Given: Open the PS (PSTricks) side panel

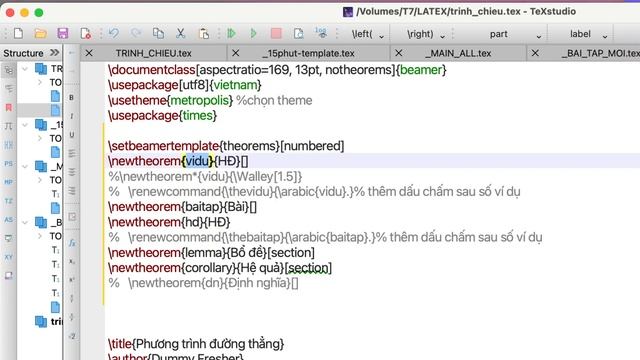Looking at the screenshot, I should (9, 163).
